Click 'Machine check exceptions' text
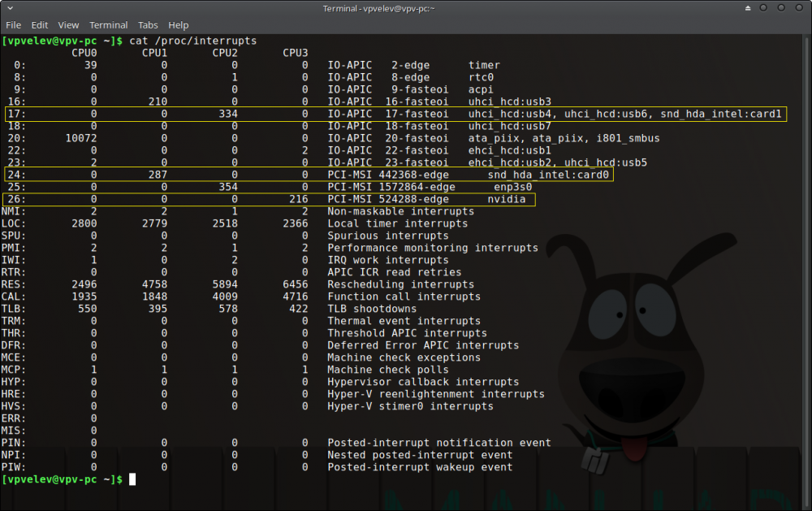Image resolution: width=812 pixels, height=511 pixels. point(404,357)
